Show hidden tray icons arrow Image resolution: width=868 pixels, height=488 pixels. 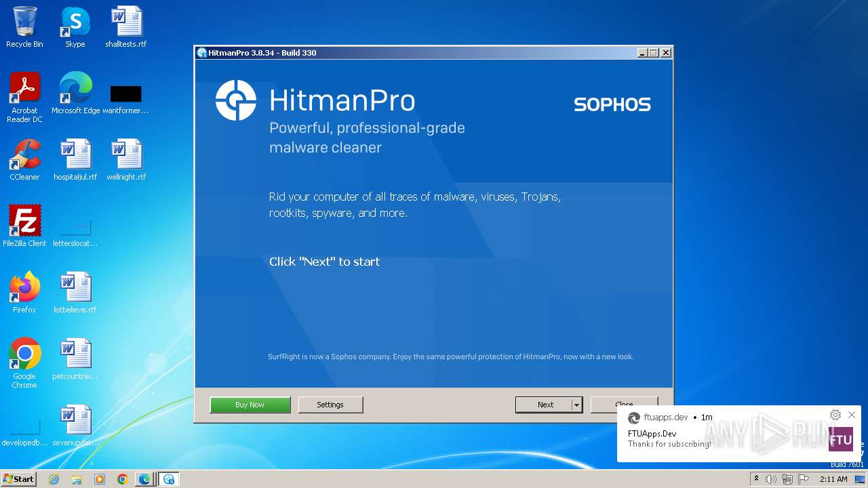(x=756, y=479)
